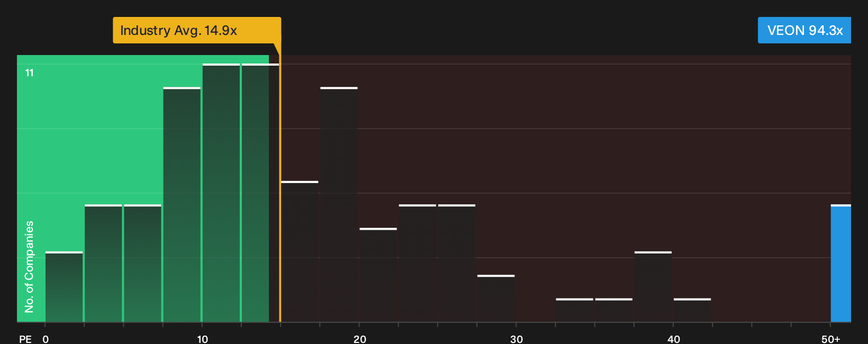Select the blue VEON bar at 50+
This screenshot has width=868, height=344.
[841, 263]
